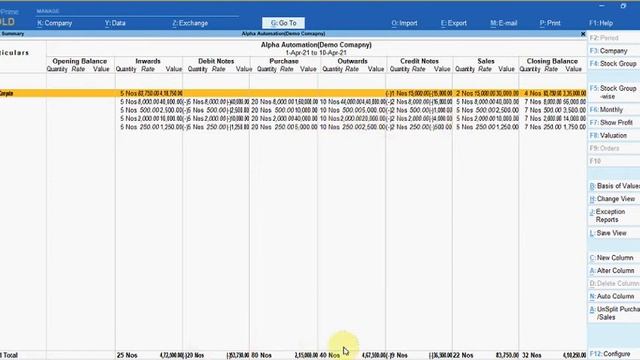
Task: Click F9: Orders button
Action: click(x=613, y=148)
